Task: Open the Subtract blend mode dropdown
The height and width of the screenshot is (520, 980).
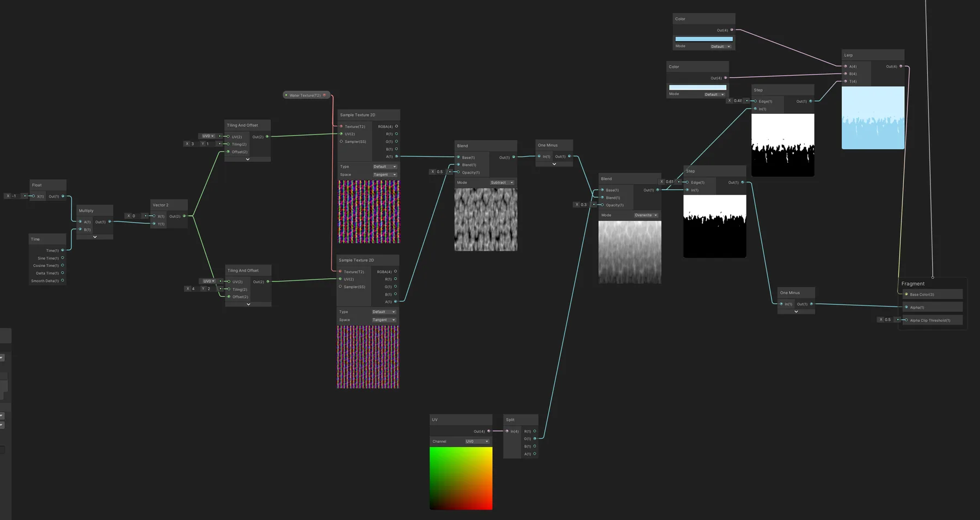Action: [x=501, y=182]
